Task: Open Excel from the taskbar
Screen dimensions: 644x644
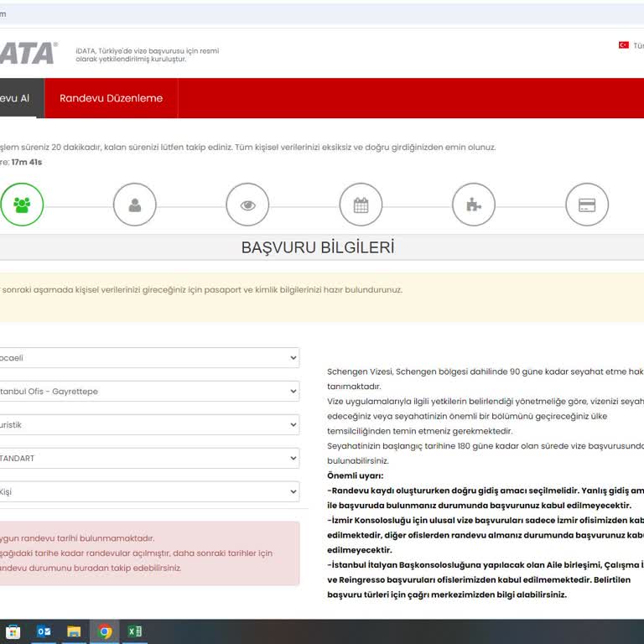Action: [x=135, y=631]
